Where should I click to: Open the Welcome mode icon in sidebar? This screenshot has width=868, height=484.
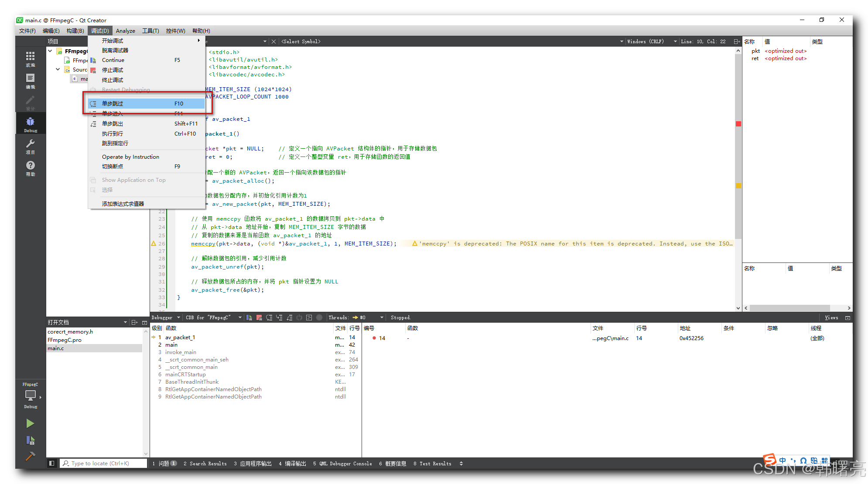tap(30, 58)
